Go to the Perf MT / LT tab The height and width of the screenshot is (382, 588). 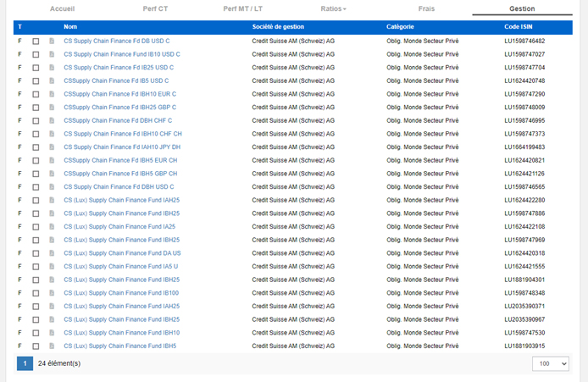coord(242,8)
